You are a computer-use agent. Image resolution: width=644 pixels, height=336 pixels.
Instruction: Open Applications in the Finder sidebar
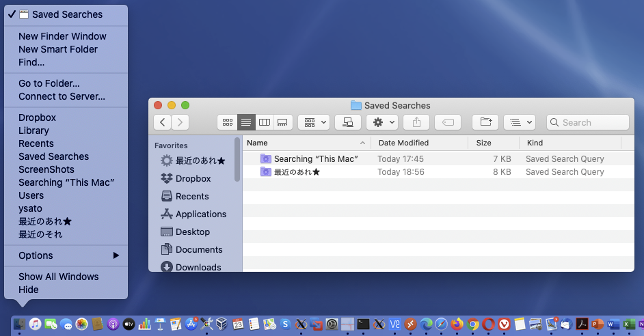tap(200, 214)
